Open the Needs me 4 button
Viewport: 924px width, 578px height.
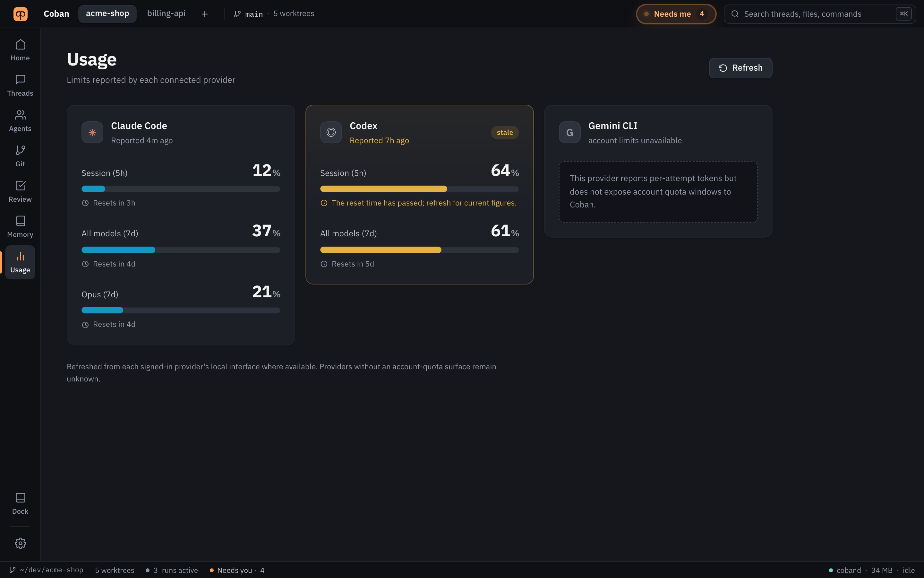(x=676, y=14)
